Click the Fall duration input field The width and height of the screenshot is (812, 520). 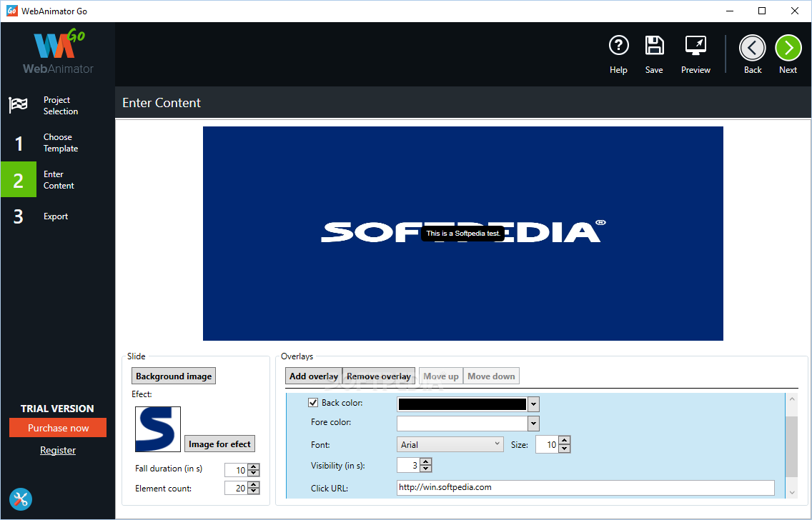pos(236,470)
